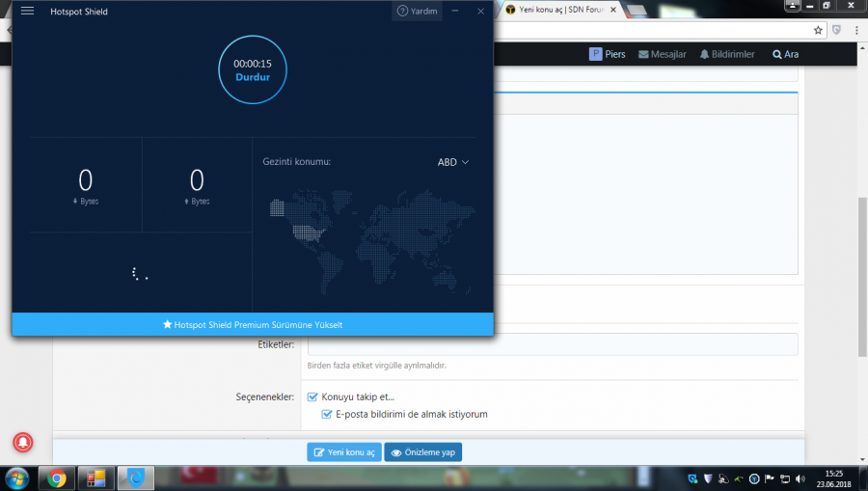The height and width of the screenshot is (491, 868).
Task: Click the Önizleme yap preview button
Action: pyautogui.click(x=423, y=452)
